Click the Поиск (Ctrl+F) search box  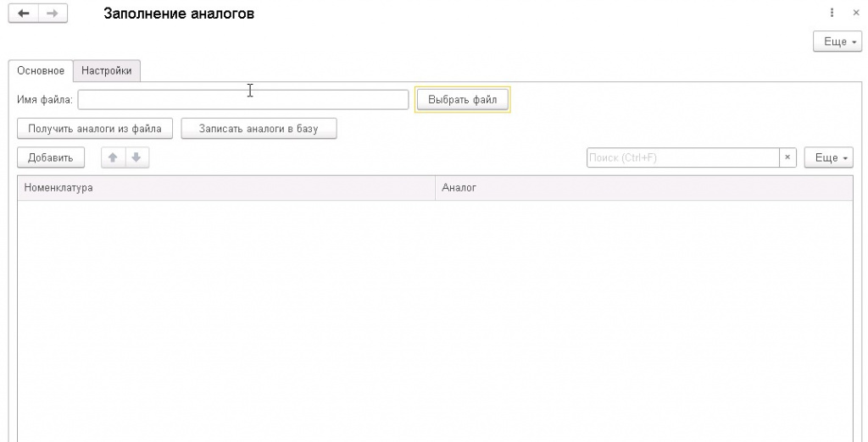682,158
